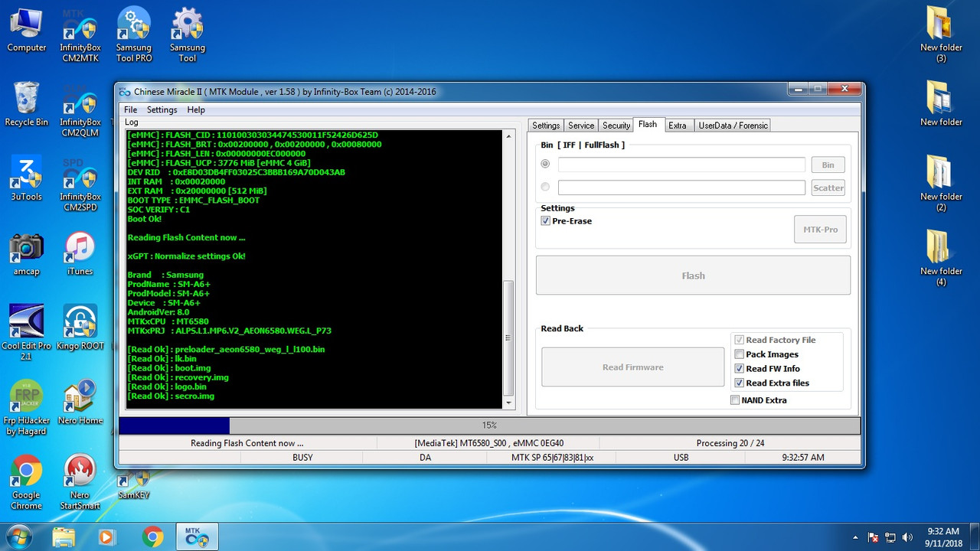Open File Explorer from the taskbar
The width and height of the screenshot is (980, 551).
click(x=64, y=537)
